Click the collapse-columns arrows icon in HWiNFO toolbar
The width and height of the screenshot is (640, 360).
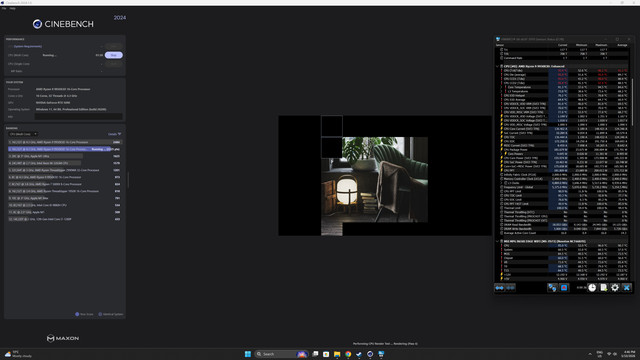(x=511, y=288)
